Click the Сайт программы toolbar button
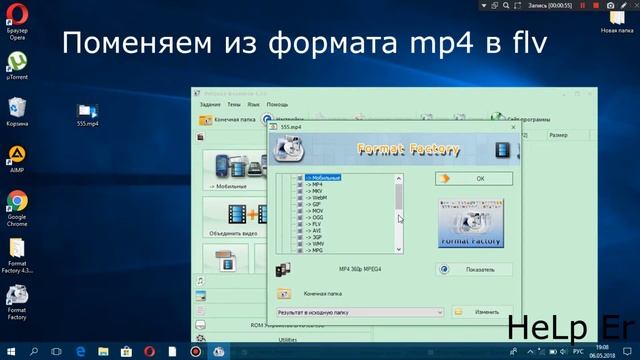 (x=521, y=119)
